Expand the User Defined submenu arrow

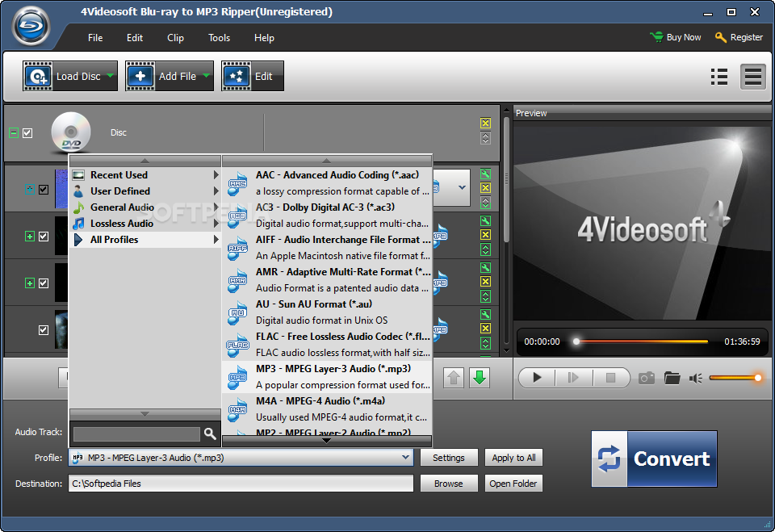[216, 191]
